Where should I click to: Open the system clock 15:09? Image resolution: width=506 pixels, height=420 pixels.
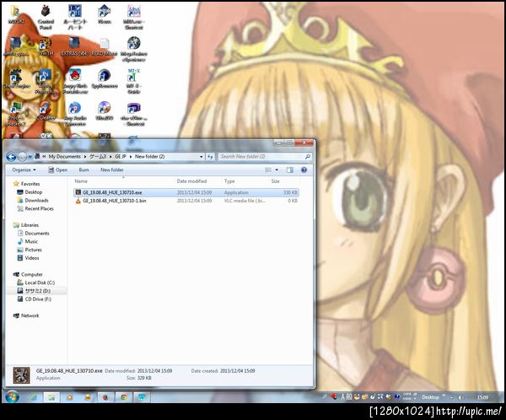click(482, 397)
